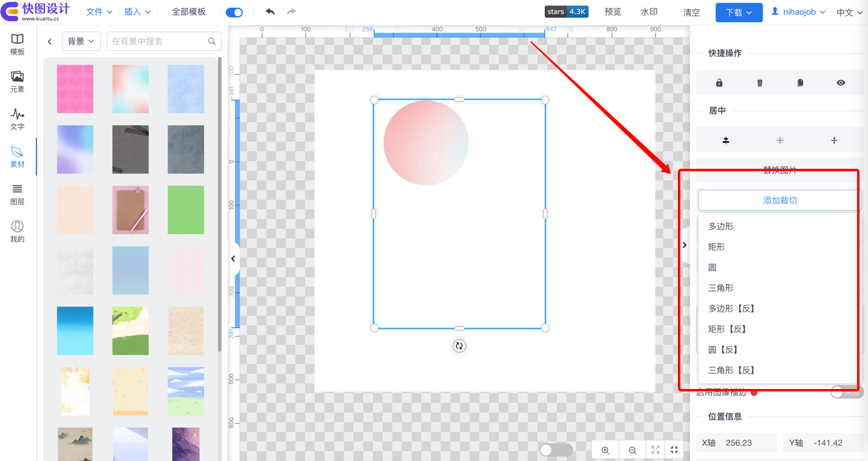Click the 清空 clear button
The height and width of the screenshot is (461, 868).
click(x=691, y=12)
